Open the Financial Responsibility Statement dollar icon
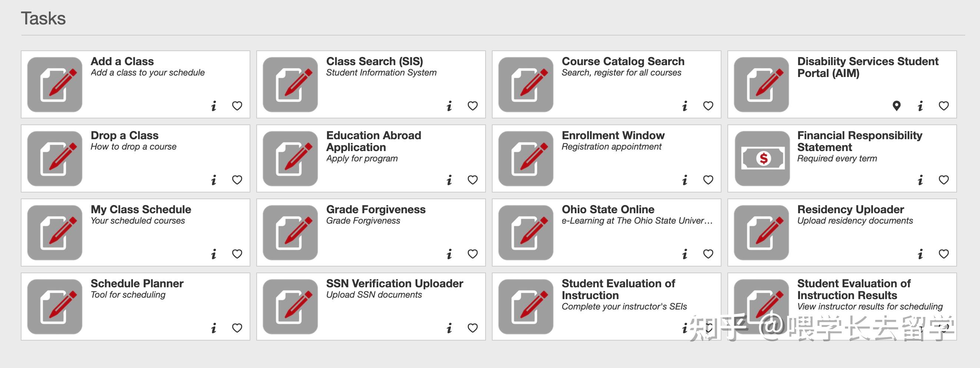The image size is (980, 368). (x=762, y=158)
